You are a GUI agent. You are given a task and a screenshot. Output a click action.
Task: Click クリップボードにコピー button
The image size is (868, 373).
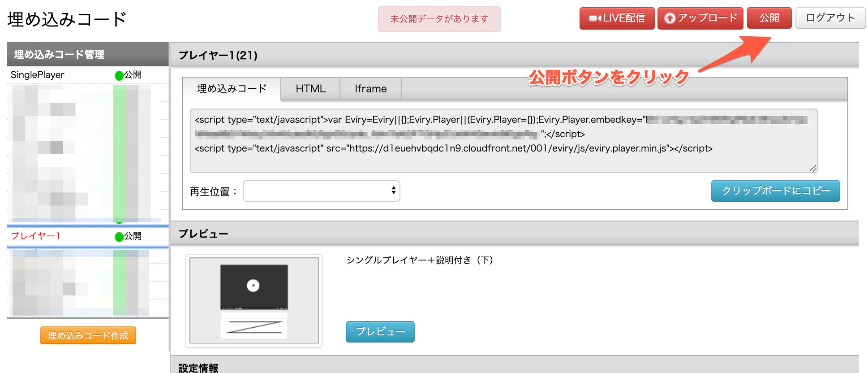[x=775, y=191]
